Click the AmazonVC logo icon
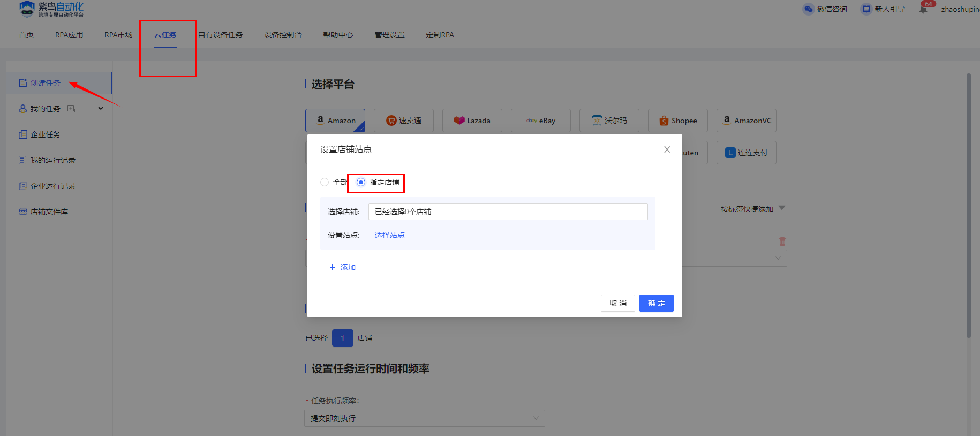Screen dimensions: 980x436 (x=727, y=120)
